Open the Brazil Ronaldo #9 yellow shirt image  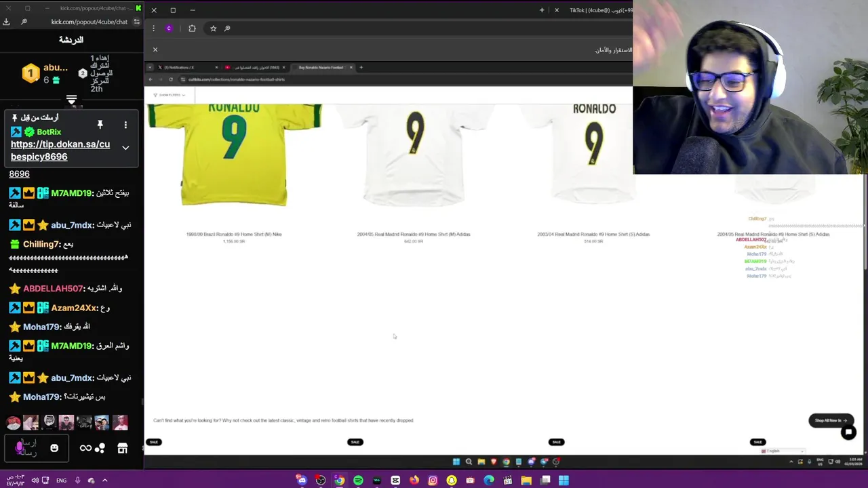[234, 155]
